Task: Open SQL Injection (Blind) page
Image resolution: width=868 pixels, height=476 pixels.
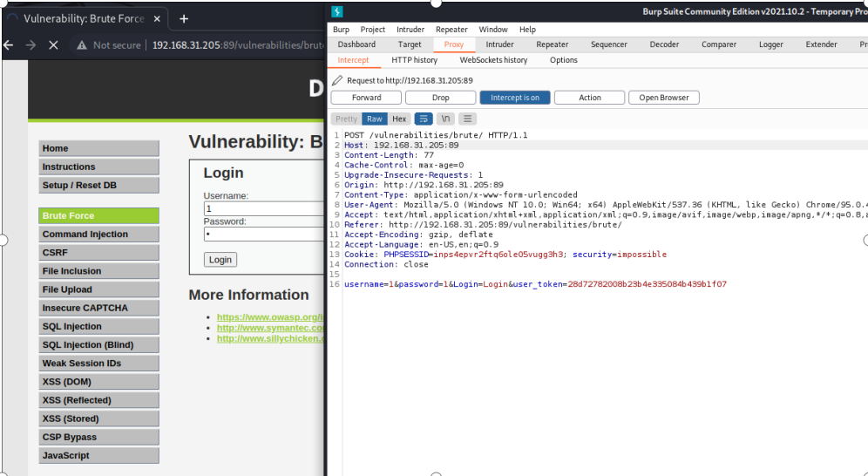Action: (99, 345)
